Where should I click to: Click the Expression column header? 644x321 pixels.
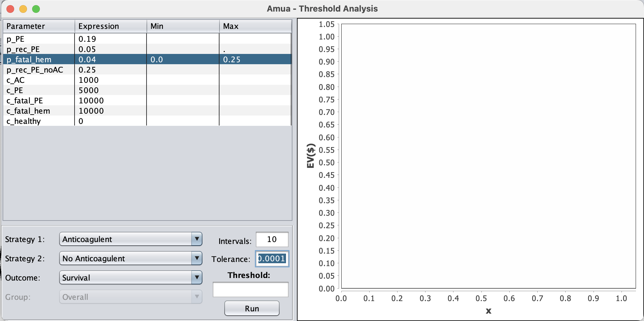click(111, 26)
